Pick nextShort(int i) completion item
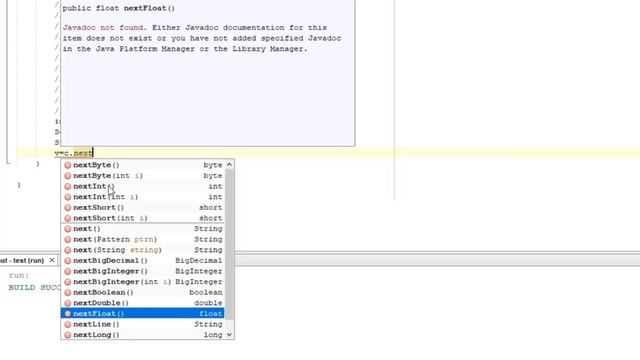The width and height of the screenshot is (640, 360). (x=142, y=218)
